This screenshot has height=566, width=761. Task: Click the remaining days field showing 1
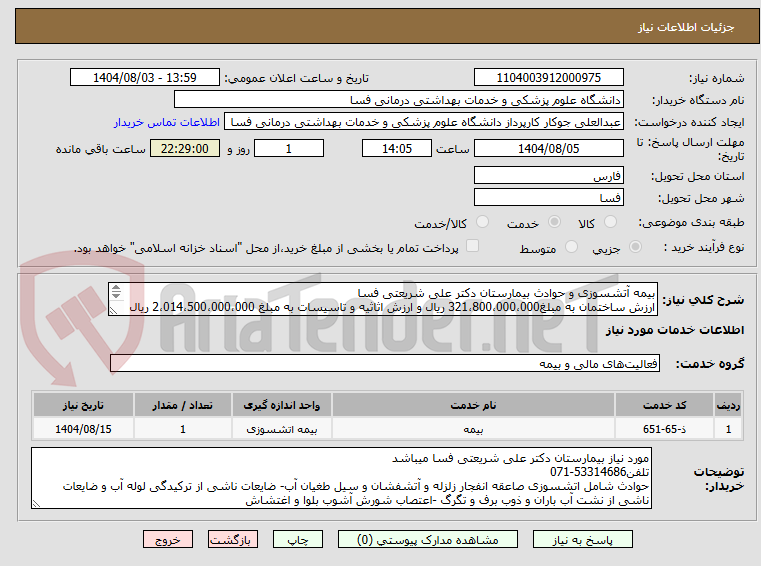click(x=289, y=149)
